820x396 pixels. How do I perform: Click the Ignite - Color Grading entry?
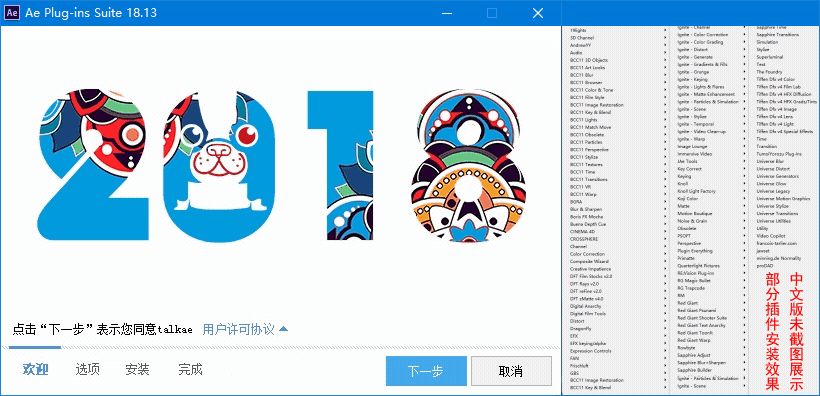pyautogui.click(x=700, y=42)
